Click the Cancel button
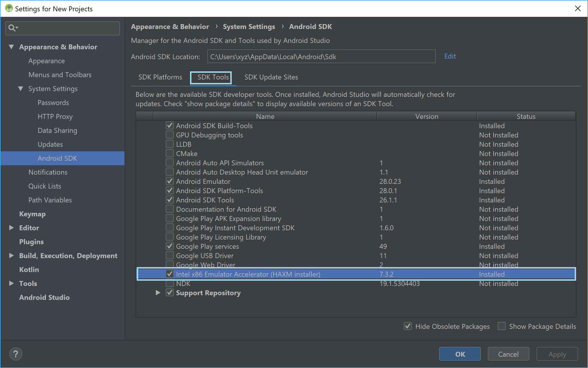Image resolution: width=588 pixels, height=368 pixels. (x=508, y=354)
